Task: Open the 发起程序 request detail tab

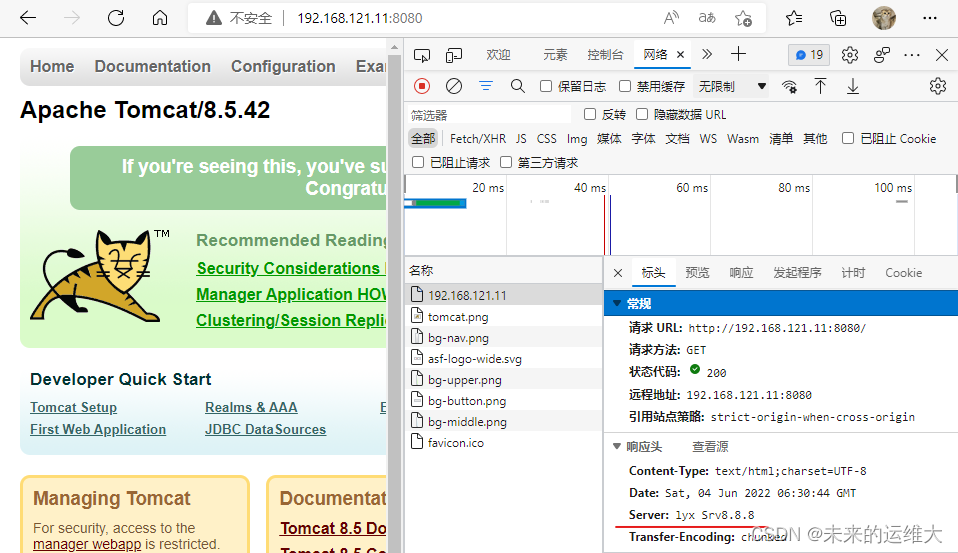Action: tap(797, 273)
